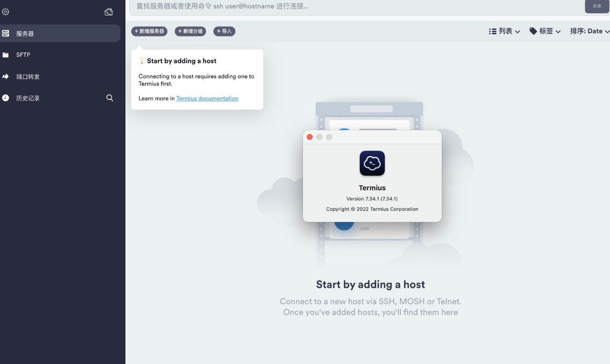The image size is (610, 364).
Task: Click the 连接 connect button
Action: (x=597, y=6)
